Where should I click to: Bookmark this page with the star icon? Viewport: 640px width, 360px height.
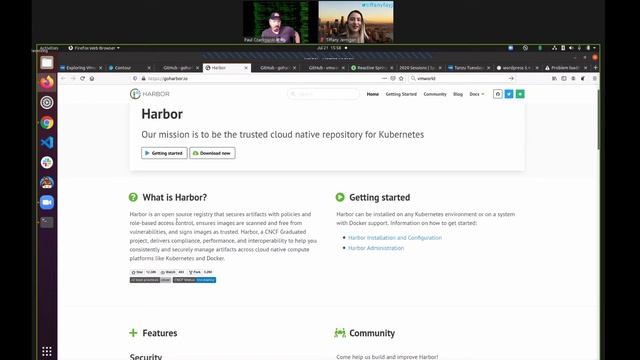(401, 78)
